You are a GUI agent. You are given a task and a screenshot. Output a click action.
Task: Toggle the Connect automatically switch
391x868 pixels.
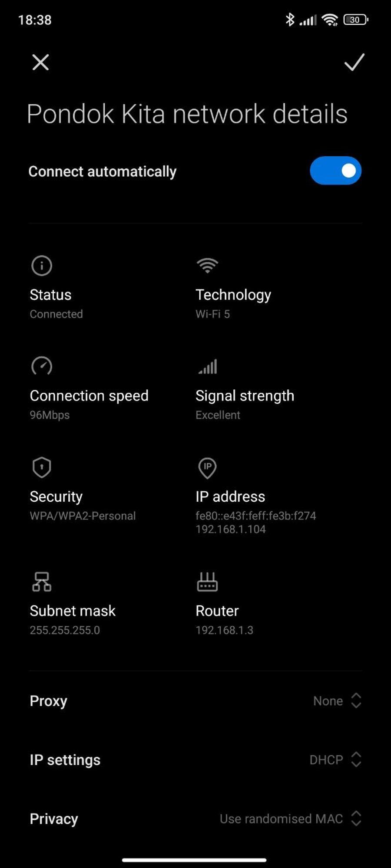[x=335, y=171]
